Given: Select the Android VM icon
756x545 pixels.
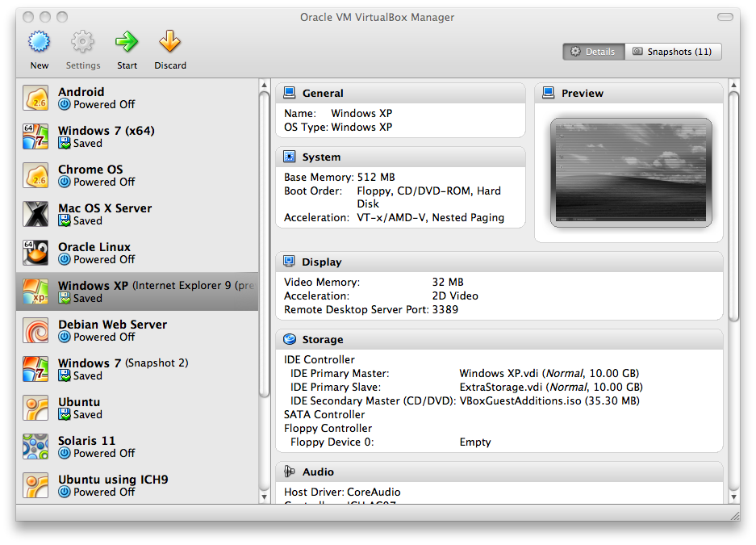Looking at the screenshot, I should (36, 99).
